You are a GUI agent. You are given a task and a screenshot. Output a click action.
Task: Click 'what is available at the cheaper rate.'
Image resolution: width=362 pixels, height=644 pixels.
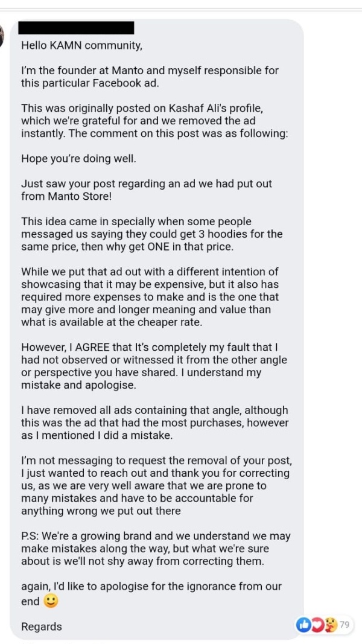(x=112, y=322)
